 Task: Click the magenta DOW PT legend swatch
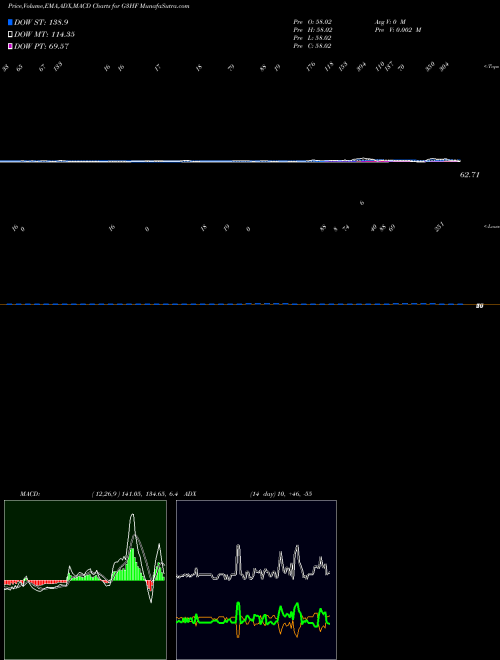(10, 46)
